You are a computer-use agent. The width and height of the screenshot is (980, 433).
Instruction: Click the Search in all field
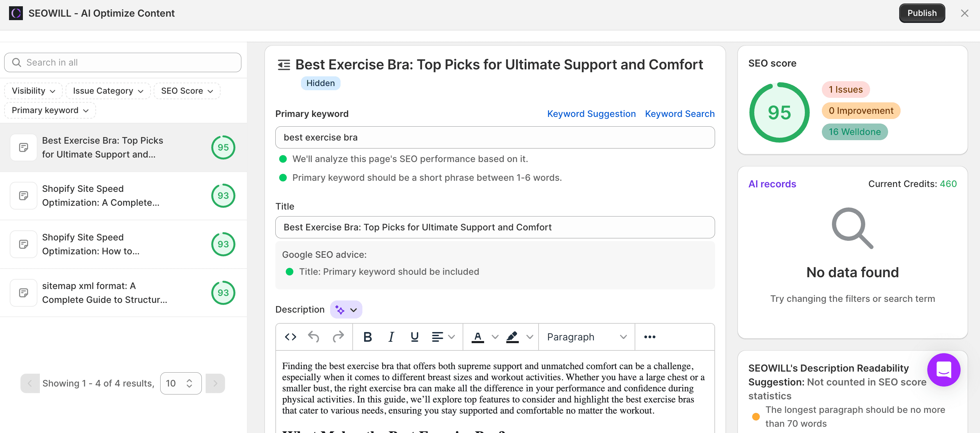122,62
